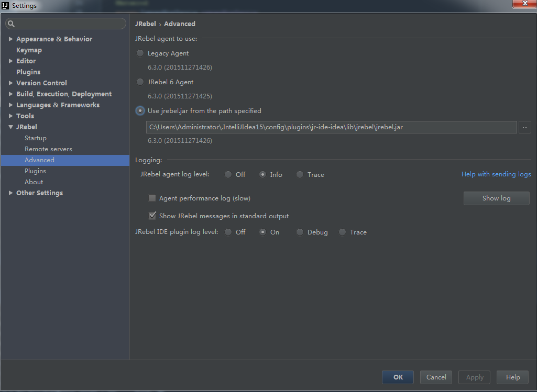The image size is (537, 392).
Task: Set JRebel agent log level to Info
Action: pyautogui.click(x=262, y=174)
